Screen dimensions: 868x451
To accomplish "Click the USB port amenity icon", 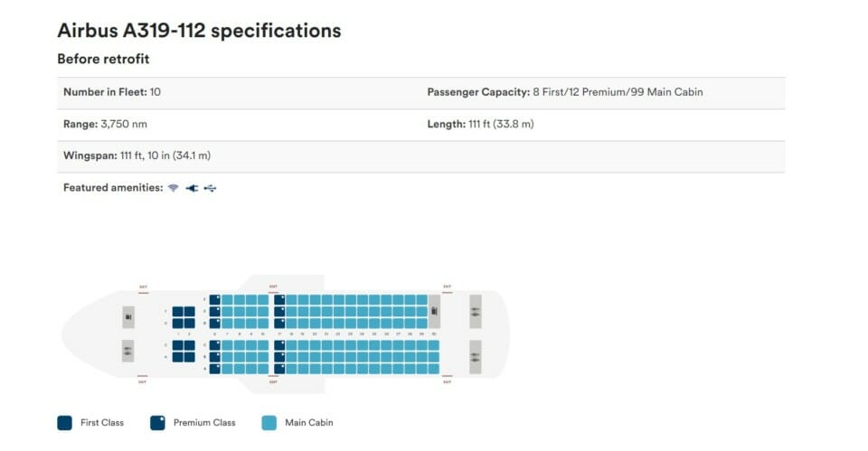I will [x=210, y=188].
